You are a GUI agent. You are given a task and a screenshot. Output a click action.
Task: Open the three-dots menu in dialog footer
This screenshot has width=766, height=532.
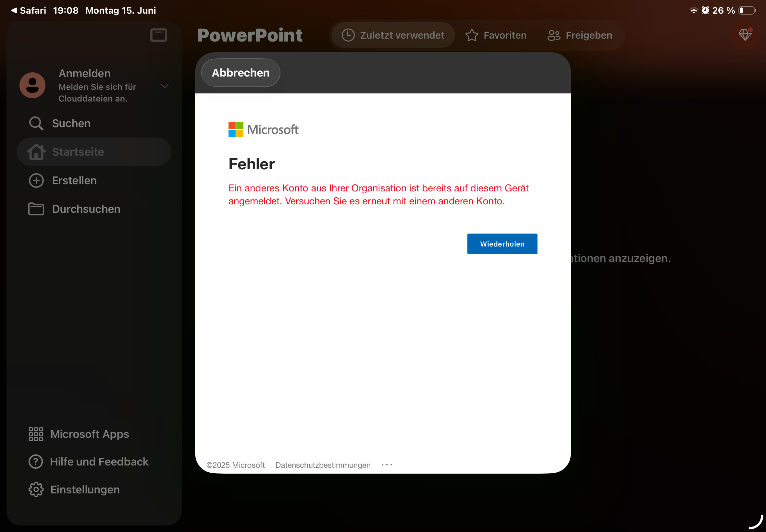(x=387, y=465)
